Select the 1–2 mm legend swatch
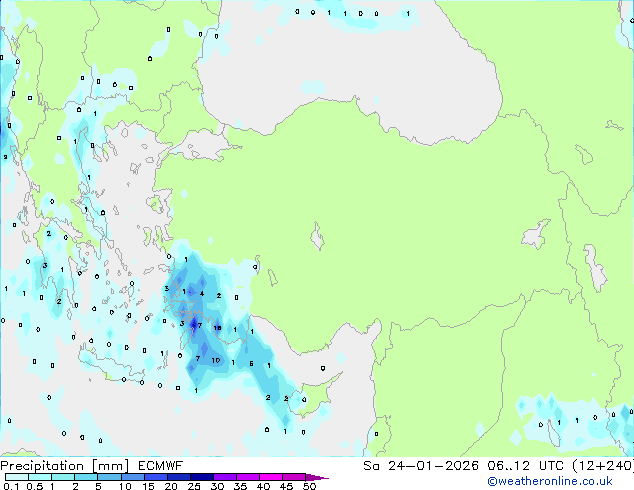The height and width of the screenshot is (490, 634). 63,477
